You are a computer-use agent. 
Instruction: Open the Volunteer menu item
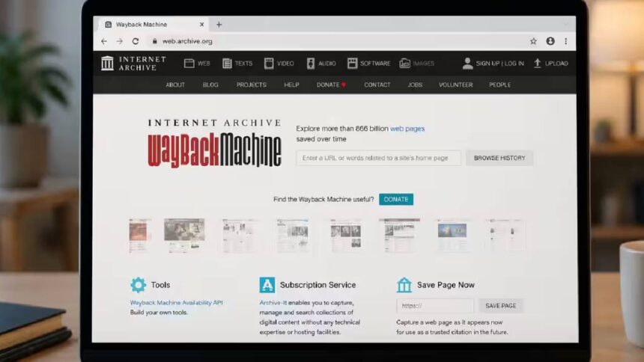pos(455,85)
